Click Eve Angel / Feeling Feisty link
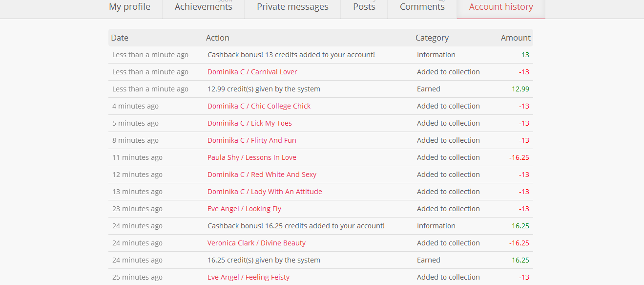This screenshot has height=285, width=644. point(249,277)
